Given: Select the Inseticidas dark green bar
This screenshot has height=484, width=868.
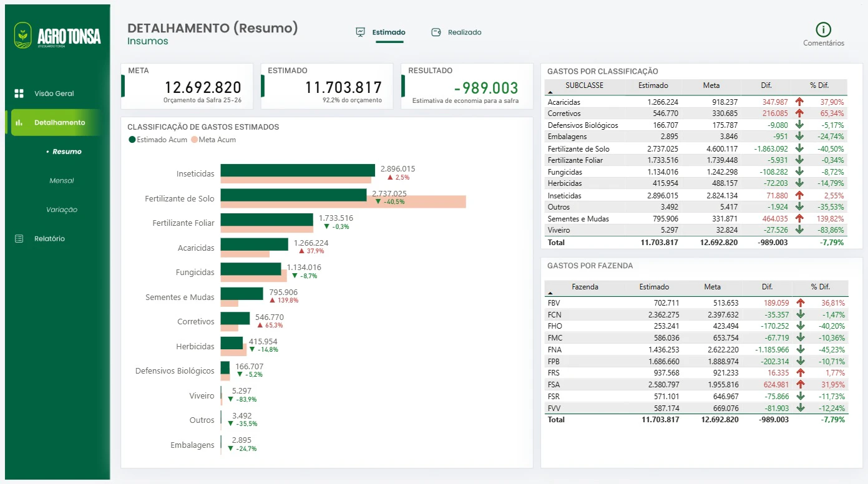Looking at the screenshot, I should pyautogui.click(x=298, y=170).
